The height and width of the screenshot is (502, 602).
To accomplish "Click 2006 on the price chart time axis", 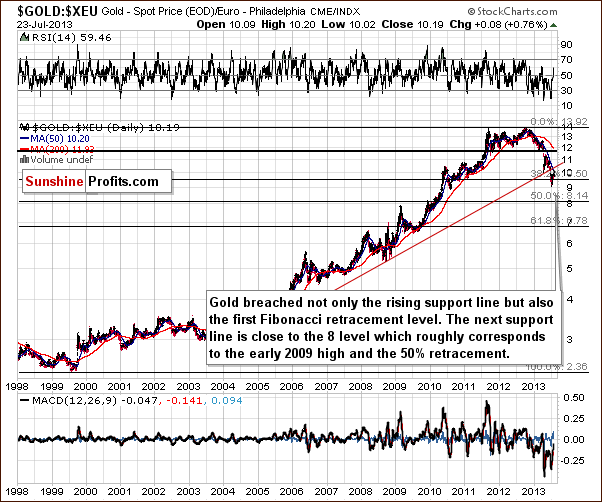I will point(291,386).
